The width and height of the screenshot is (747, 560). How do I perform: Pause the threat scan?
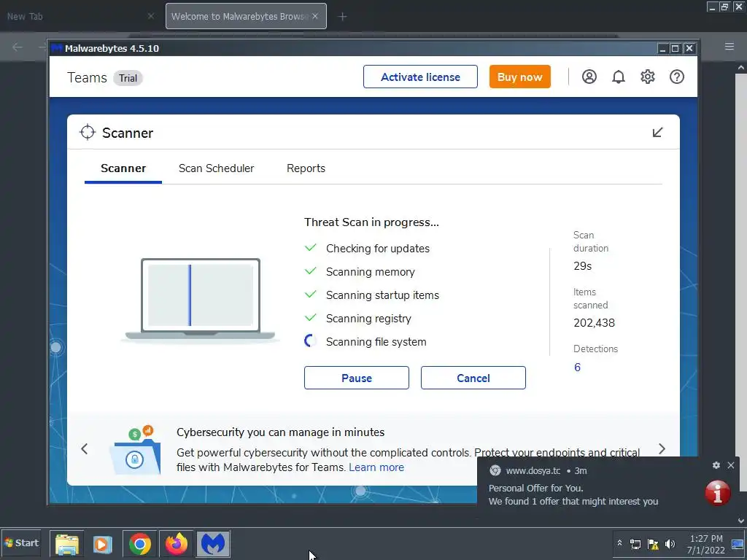pyautogui.click(x=356, y=378)
